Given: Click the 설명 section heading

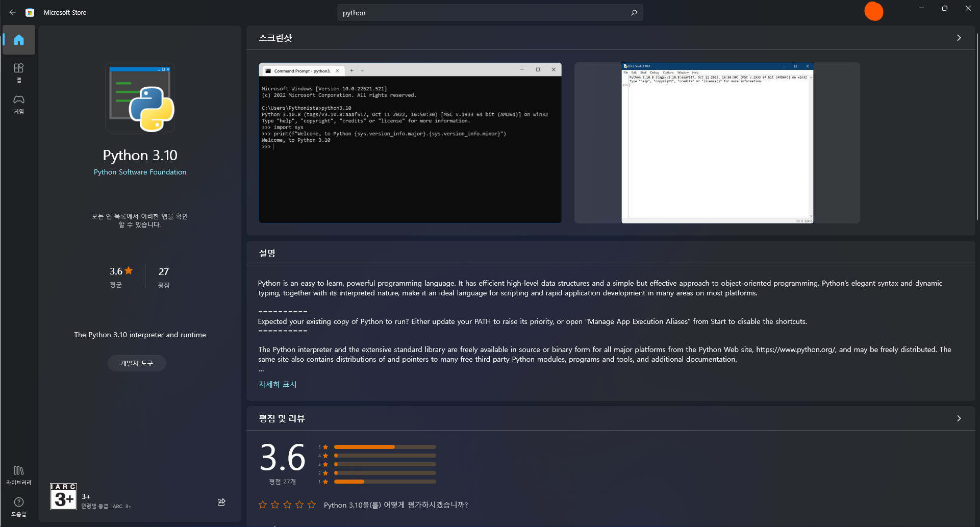Looking at the screenshot, I should pyautogui.click(x=267, y=253).
